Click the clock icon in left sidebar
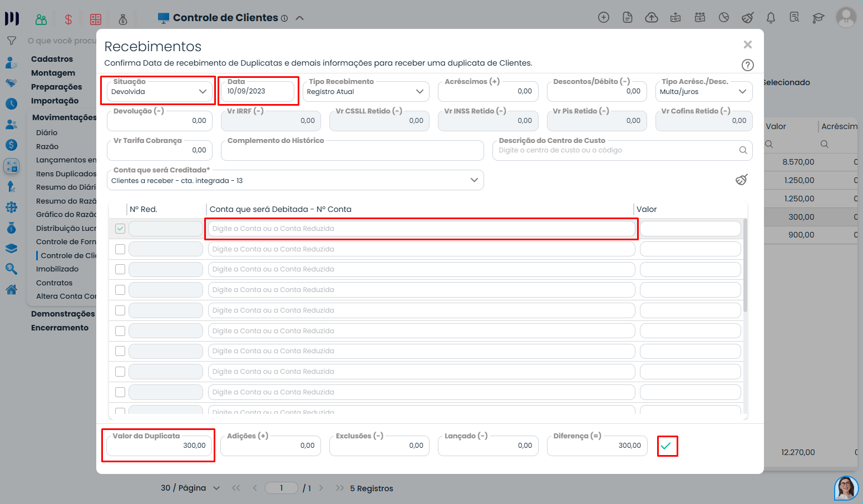The width and height of the screenshot is (863, 504). point(11,103)
